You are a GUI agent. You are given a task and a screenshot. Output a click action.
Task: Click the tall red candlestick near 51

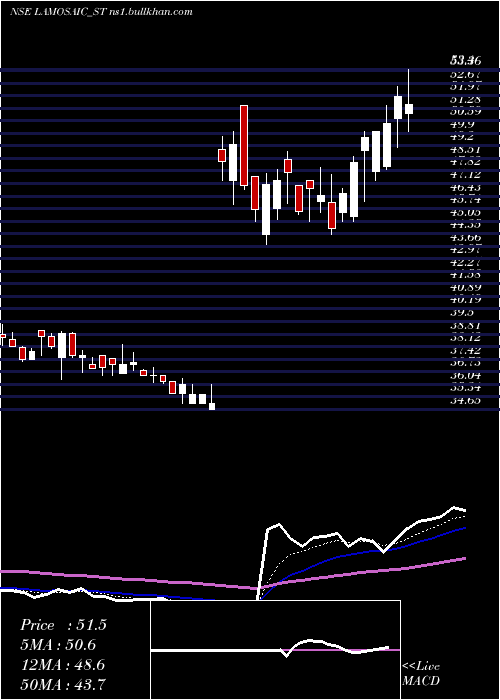tap(244, 146)
